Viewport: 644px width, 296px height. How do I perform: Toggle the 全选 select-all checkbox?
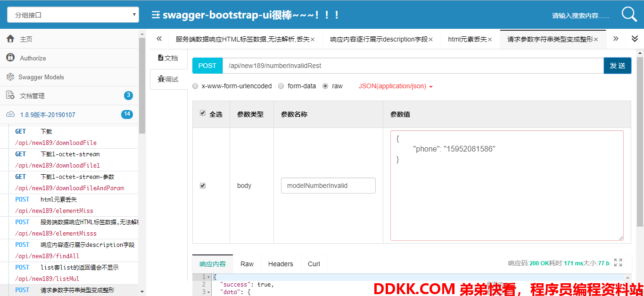203,113
